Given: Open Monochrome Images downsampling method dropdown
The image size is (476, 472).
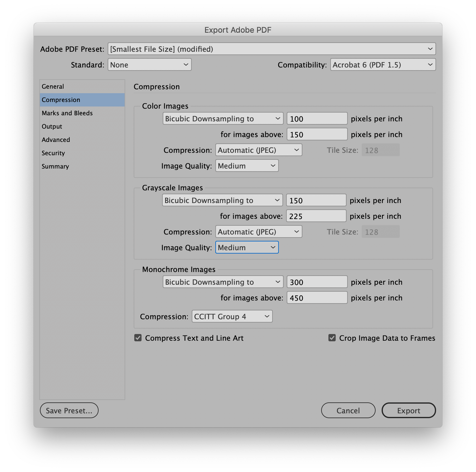Looking at the screenshot, I should 223,282.
